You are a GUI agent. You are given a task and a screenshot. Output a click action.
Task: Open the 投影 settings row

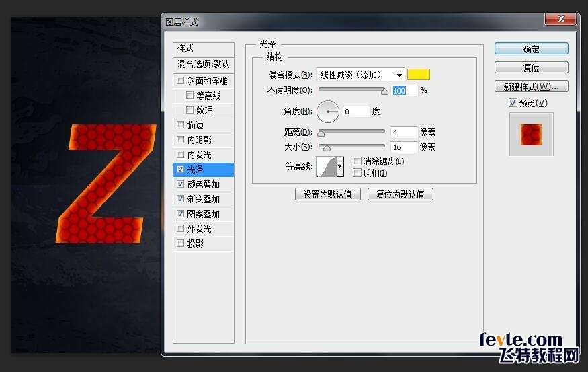(x=204, y=244)
